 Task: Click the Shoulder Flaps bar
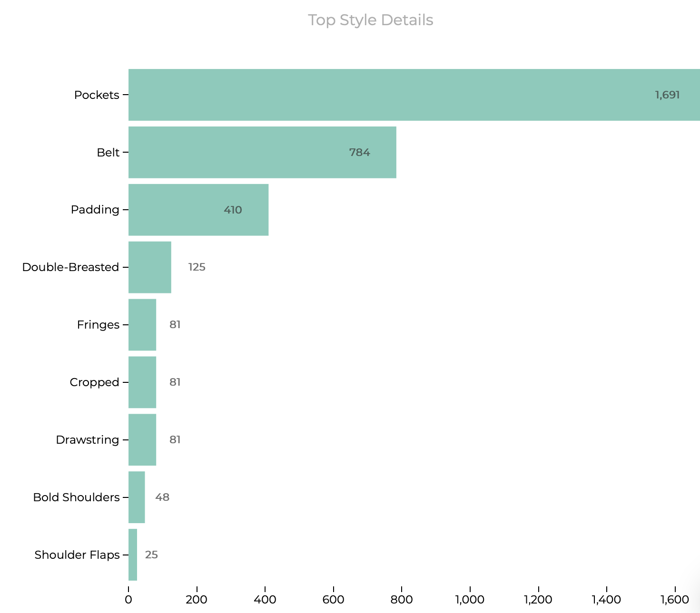point(133,555)
